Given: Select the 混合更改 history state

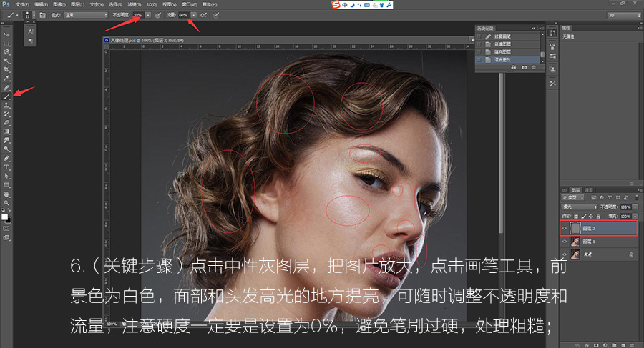Looking at the screenshot, I should pos(509,60).
